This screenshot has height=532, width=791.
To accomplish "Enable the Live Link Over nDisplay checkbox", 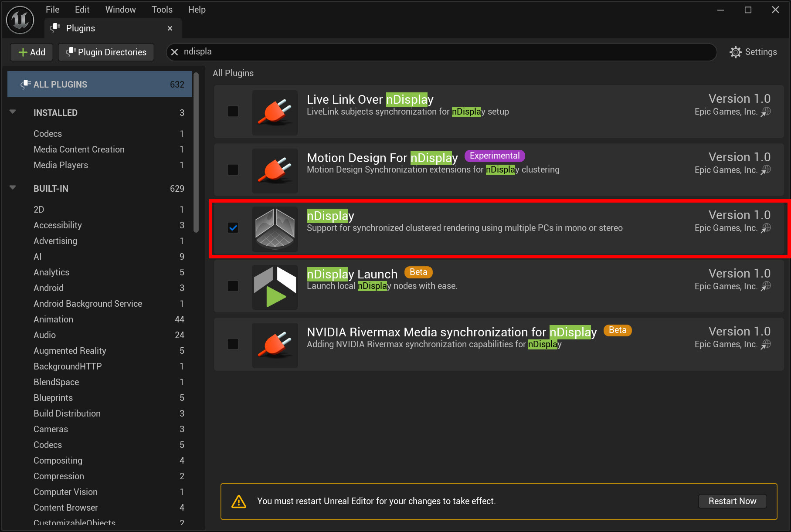I will [x=233, y=112].
